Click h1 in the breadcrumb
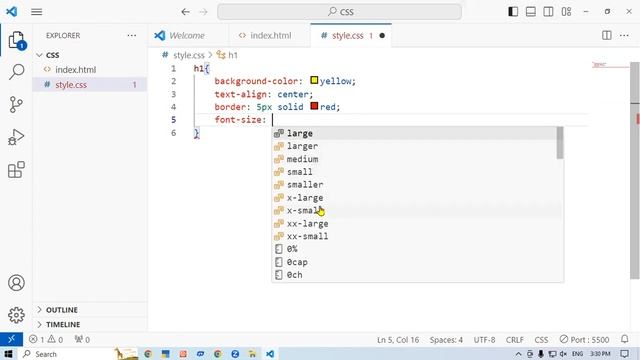This screenshot has width=640, height=360. pos(233,55)
